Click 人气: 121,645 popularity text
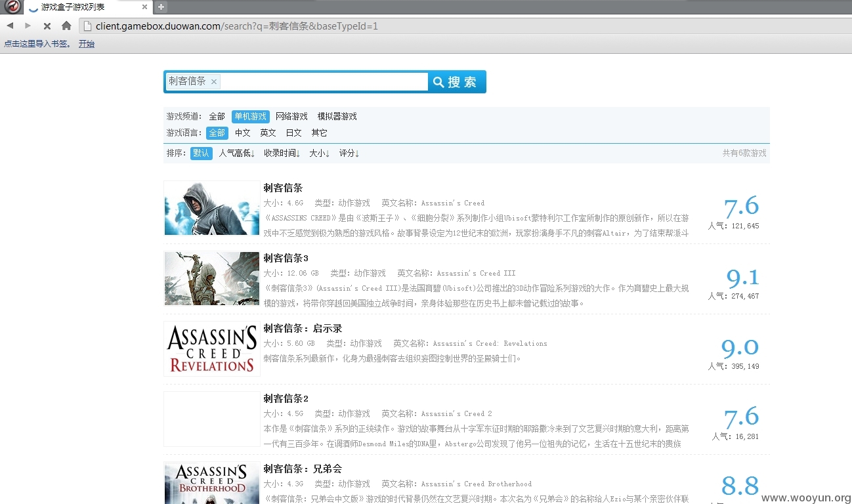 [x=733, y=226]
